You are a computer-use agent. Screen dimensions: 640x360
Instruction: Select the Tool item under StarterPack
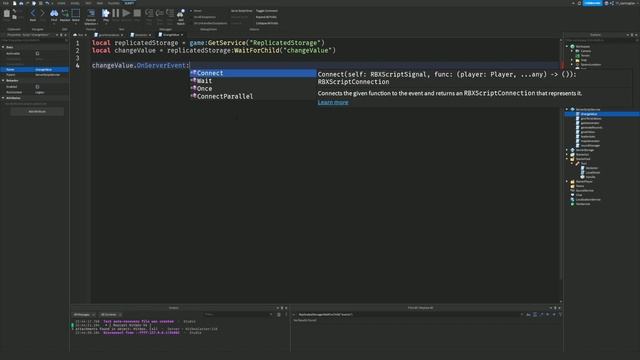pyautogui.click(x=583, y=164)
